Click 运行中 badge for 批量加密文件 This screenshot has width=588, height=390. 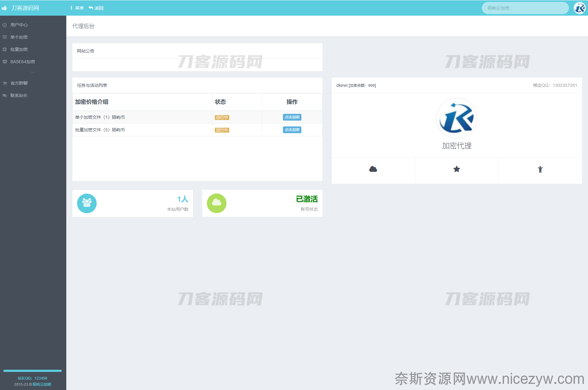222,130
